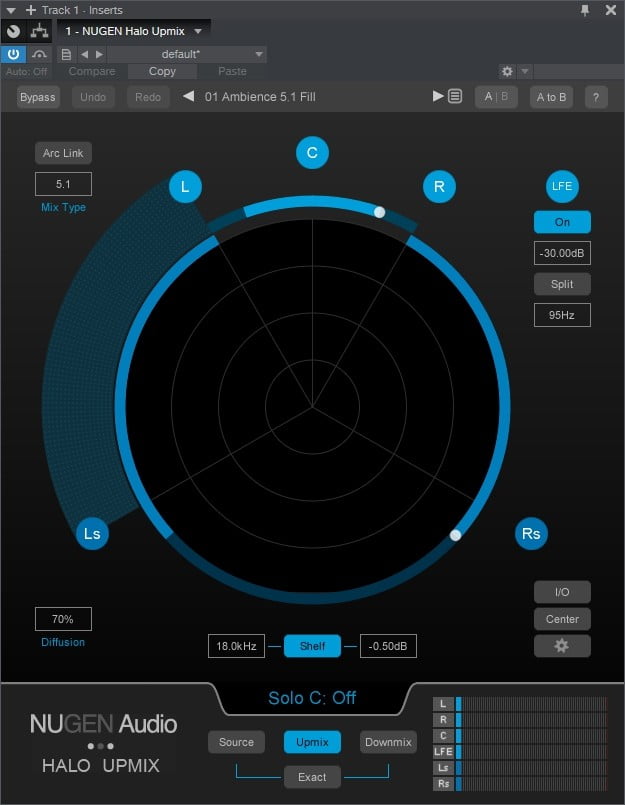Toggle plugin power activate button
Screen dimensions: 625x805
[13, 54]
